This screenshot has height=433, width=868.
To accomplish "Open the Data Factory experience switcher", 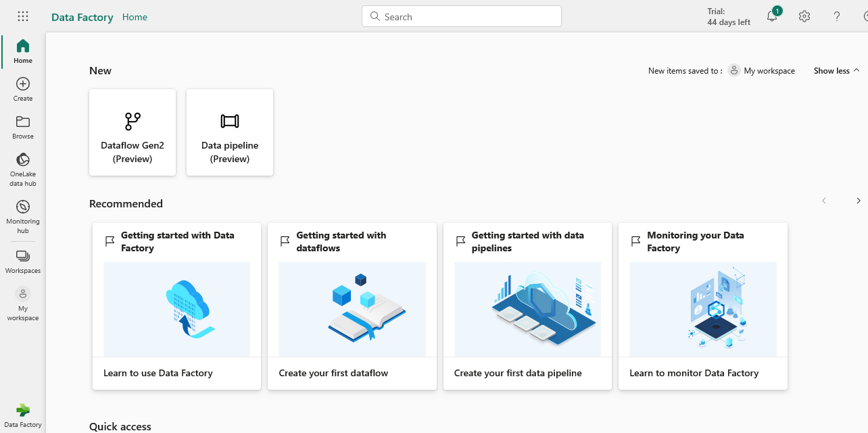I will (23, 415).
